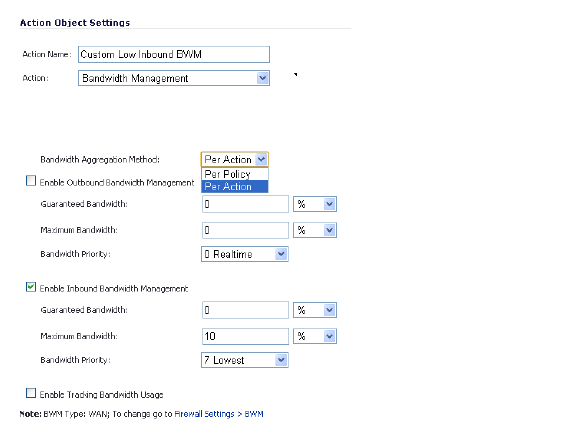The width and height of the screenshot is (576, 440).
Task: Open outbound Bandwidth Priority dropdown 0 Realtime
Action: coord(245,254)
